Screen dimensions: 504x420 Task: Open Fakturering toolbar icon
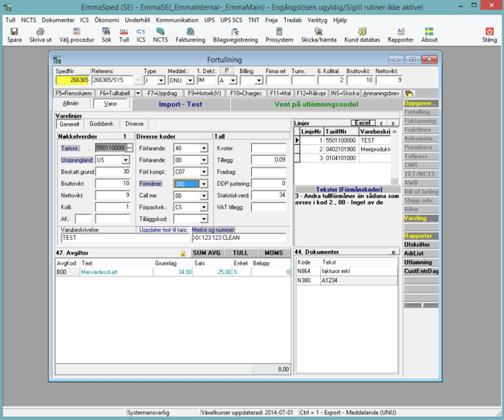[190, 31]
